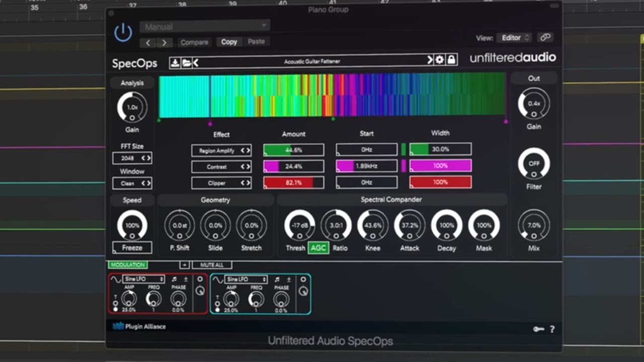Image resolution: width=644 pixels, height=362 pixels.
Task: Toggle bipolar plus-minus icon in red modulator
Action: click(x=186, y=279)
